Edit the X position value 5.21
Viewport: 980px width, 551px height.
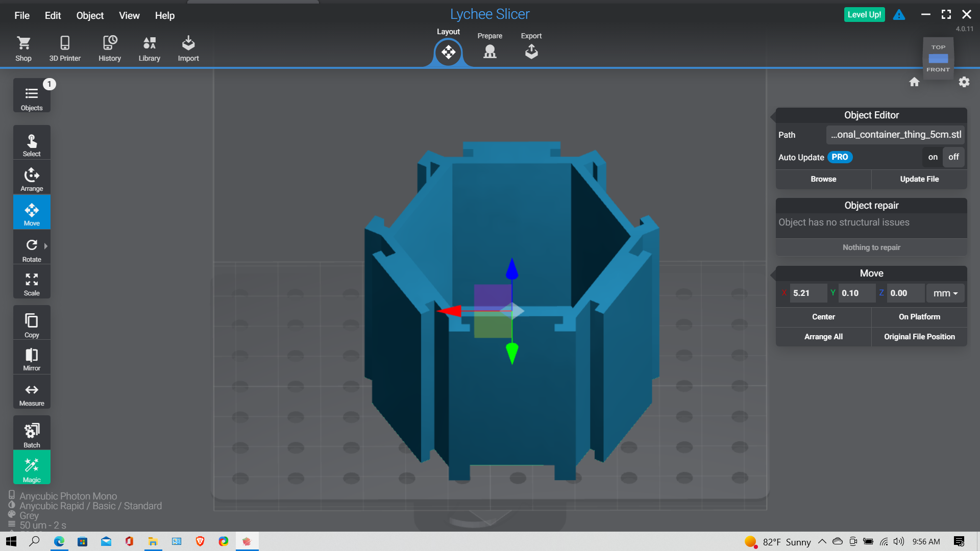[808, 293]
